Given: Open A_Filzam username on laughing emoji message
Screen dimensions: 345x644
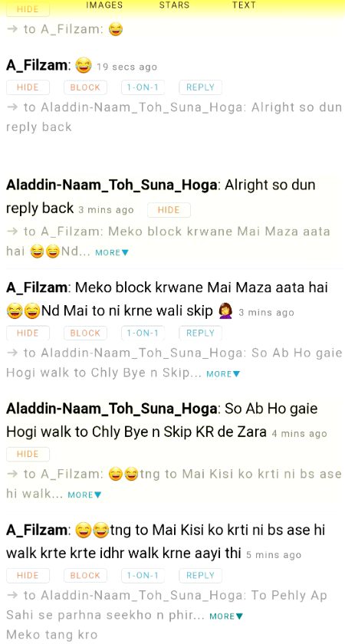Looking at the screenshot, I should [38, 65].
